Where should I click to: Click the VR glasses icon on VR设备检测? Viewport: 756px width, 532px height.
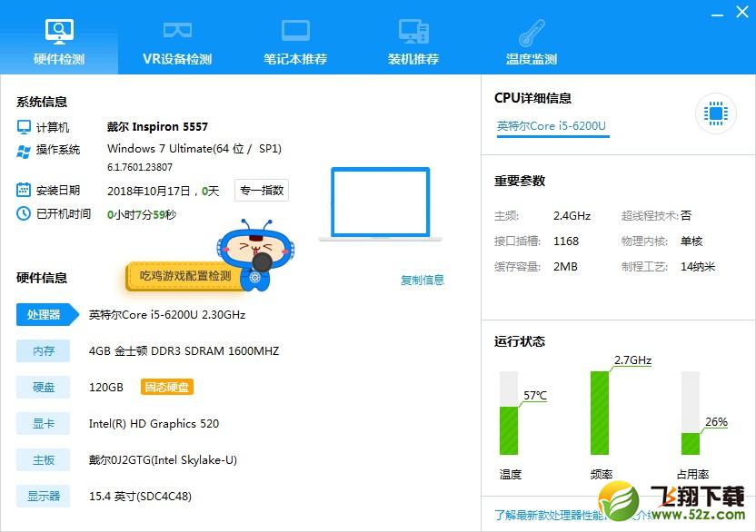click(x=176, y=29)
